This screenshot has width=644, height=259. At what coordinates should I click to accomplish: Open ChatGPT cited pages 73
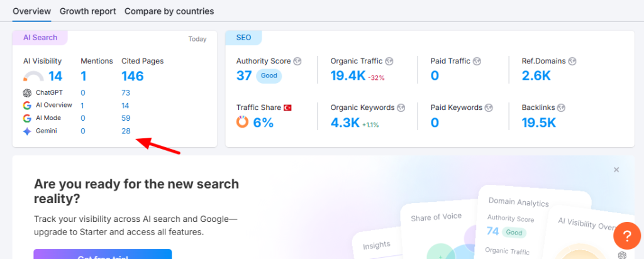[126, 93]
